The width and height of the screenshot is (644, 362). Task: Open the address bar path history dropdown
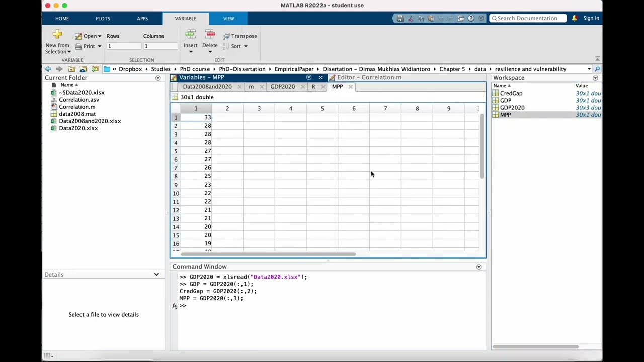[589, 69]
